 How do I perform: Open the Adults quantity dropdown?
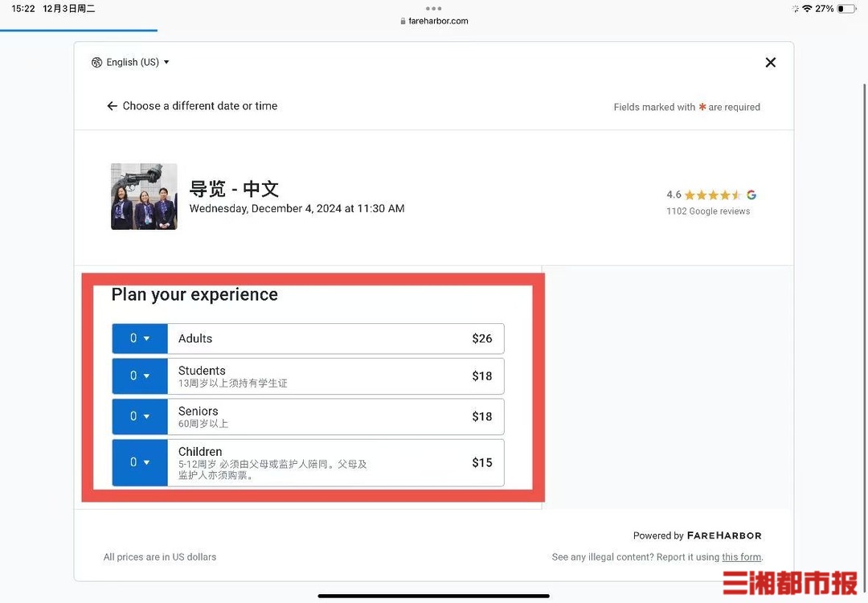[140, 338]
